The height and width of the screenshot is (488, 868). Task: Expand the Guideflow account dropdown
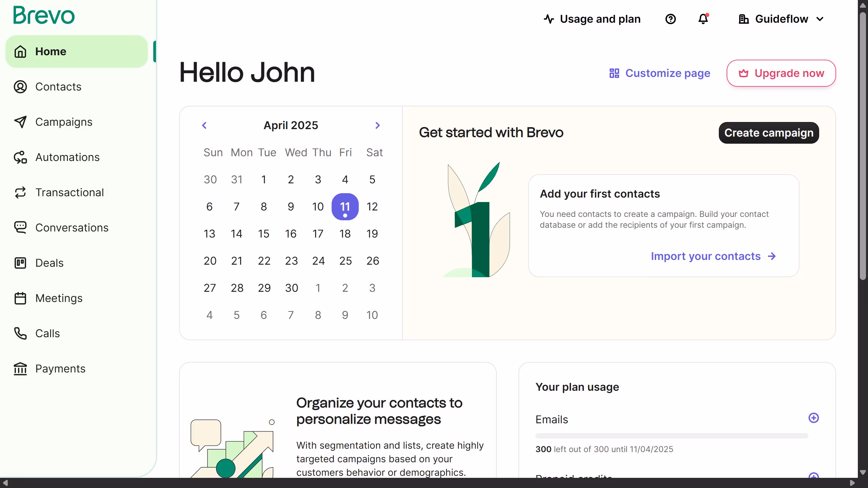tap(781, 19)
